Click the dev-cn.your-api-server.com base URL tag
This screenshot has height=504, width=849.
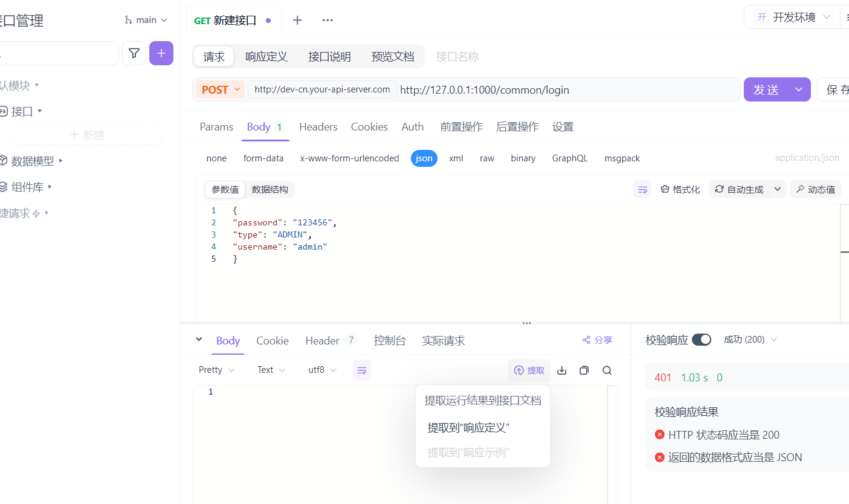(x=322, y=89)
